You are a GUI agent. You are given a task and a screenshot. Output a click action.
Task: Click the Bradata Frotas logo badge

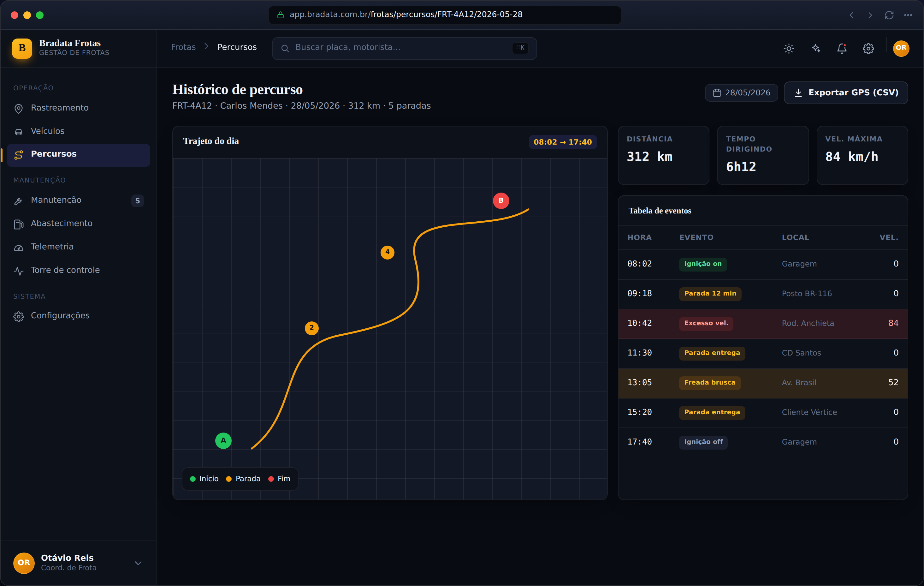point(22,48)
